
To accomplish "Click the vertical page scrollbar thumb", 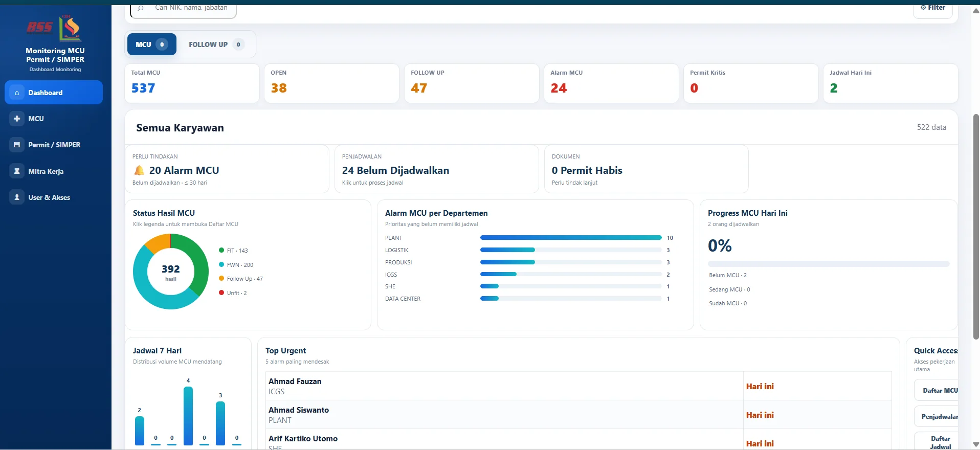I will [976, 227].
